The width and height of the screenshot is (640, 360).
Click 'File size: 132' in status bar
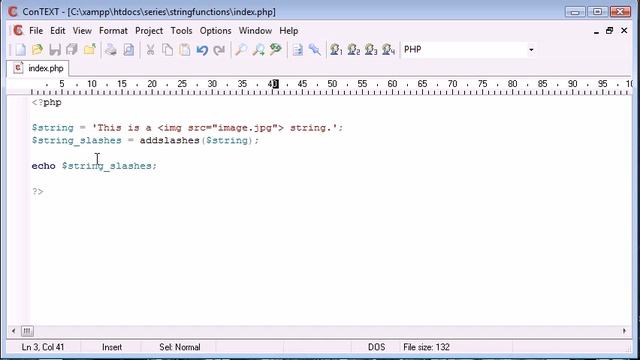(426, 347)
